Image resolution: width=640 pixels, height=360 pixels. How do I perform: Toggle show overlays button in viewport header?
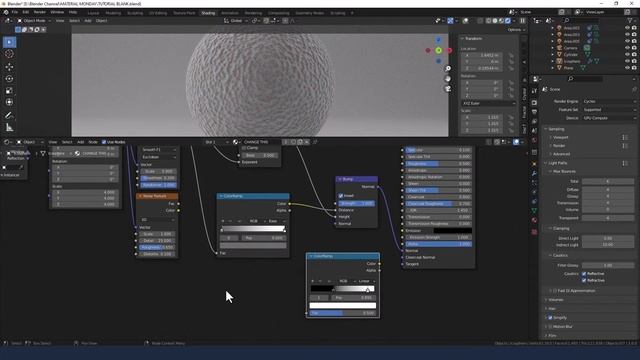coord(465,20)
